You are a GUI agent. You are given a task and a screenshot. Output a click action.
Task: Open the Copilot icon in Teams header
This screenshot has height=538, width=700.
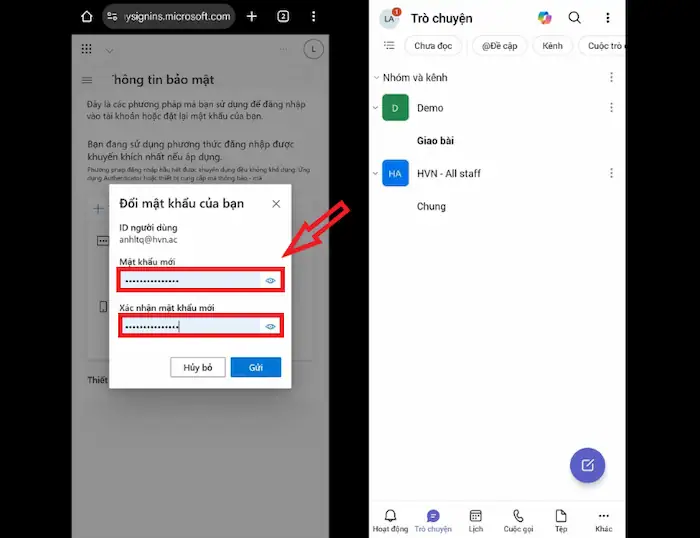pos(544,18)
